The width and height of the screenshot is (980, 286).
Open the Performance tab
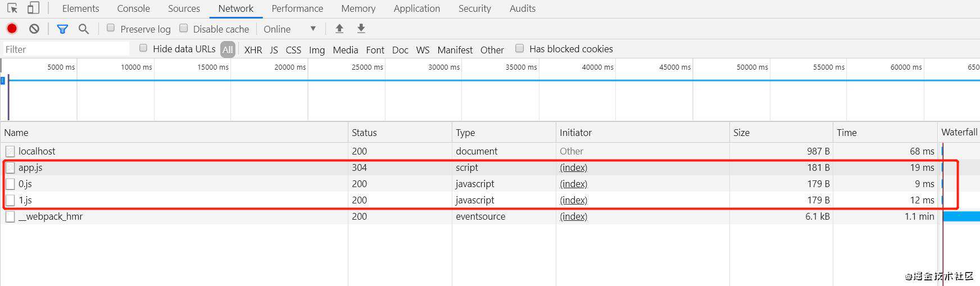[x=297, y=8]
